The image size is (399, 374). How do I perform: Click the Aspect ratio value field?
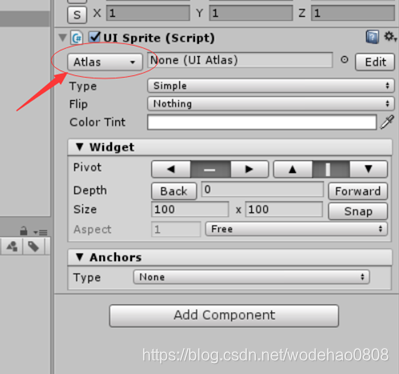pos(176,229)
